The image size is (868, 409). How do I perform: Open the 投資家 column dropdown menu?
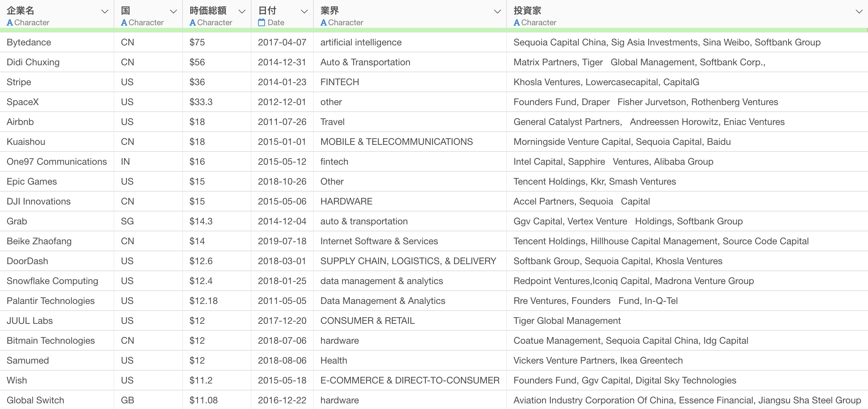pyautogui.click(x=859, y=12)
